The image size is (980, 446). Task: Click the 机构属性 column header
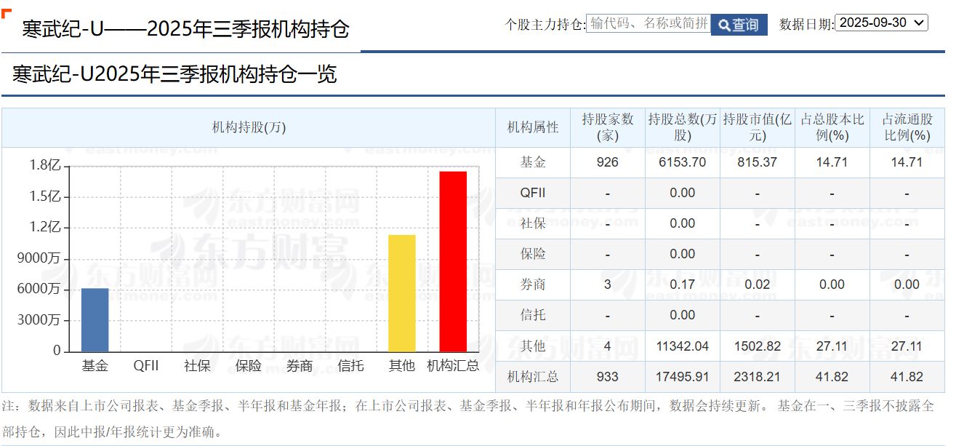click(x=533, y=127)
